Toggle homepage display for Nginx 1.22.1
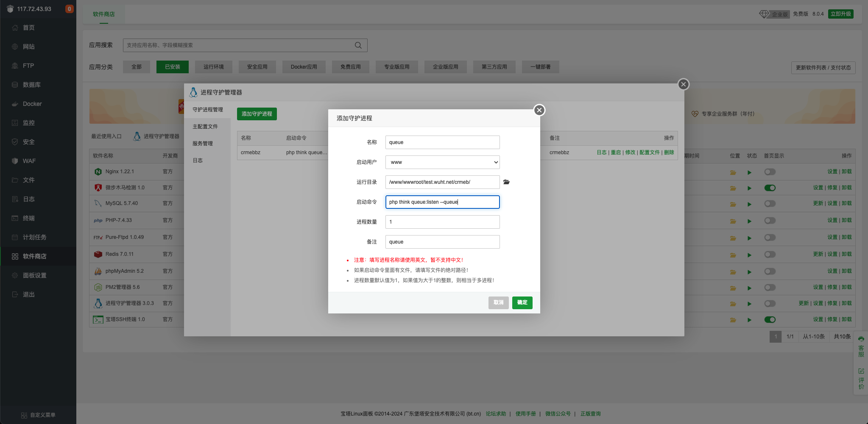 pyautogui.click(x=770, y=172)
